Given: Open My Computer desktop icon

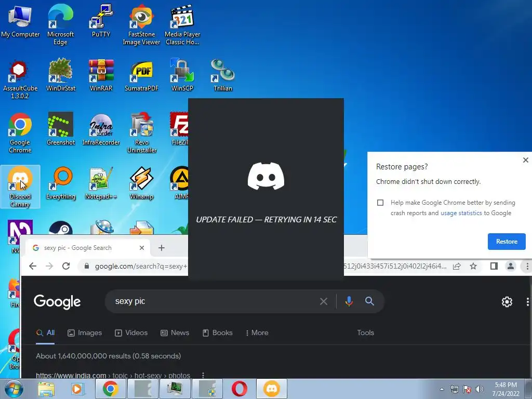Looking at the screenshot, I should tap(20, 22).
